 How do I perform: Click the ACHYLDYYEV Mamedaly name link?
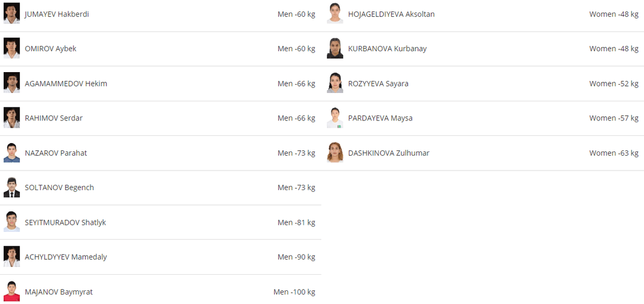[66, 257]
